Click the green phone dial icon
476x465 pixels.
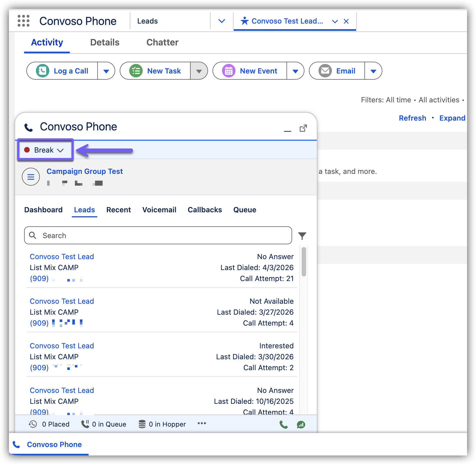(x=283, y=425)
